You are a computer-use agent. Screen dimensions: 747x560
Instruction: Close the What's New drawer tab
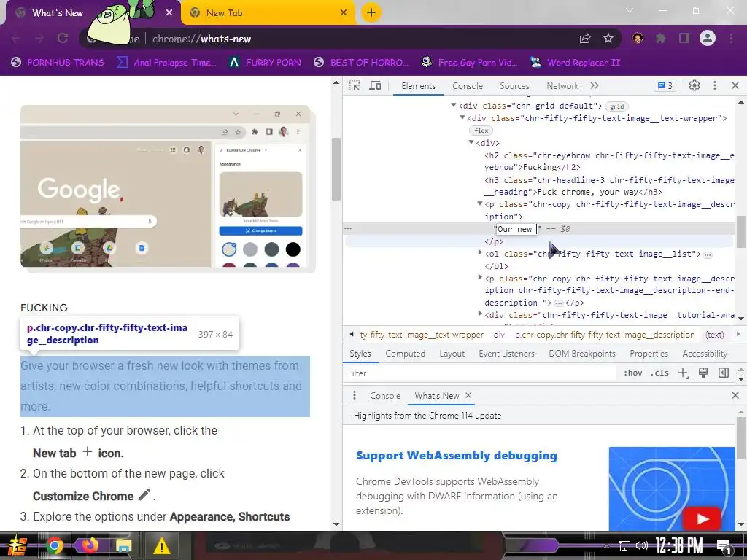pyautogui.click(x=468, y=395)
